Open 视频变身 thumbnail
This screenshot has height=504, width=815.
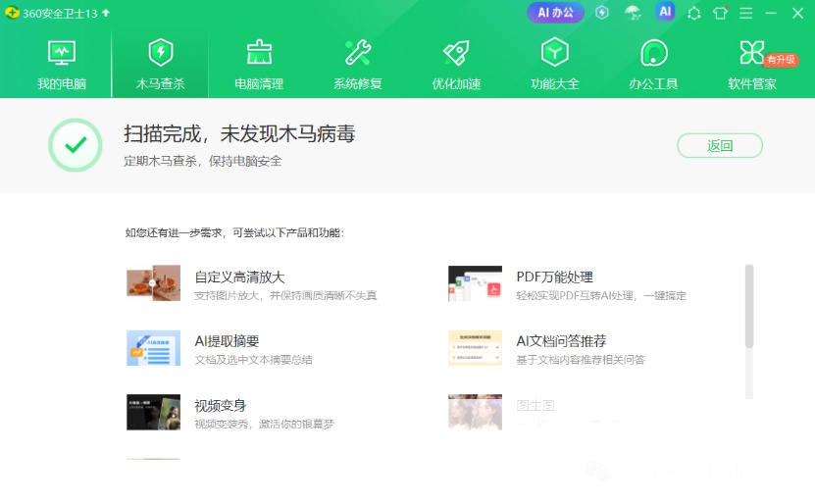click(x=153, y=412)
